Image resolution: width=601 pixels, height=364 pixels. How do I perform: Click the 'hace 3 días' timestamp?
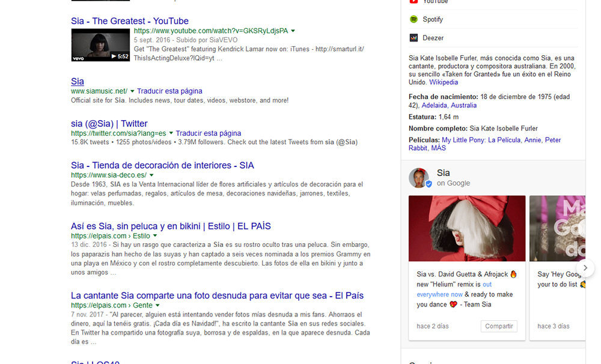pos(554,326)
